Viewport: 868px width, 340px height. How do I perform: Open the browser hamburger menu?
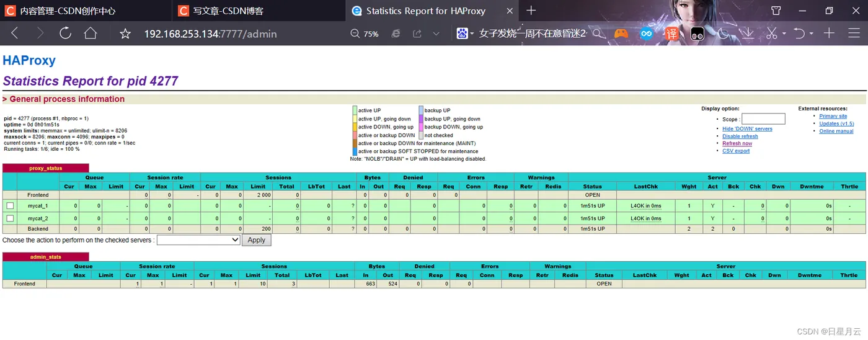(x=854, y=34)
